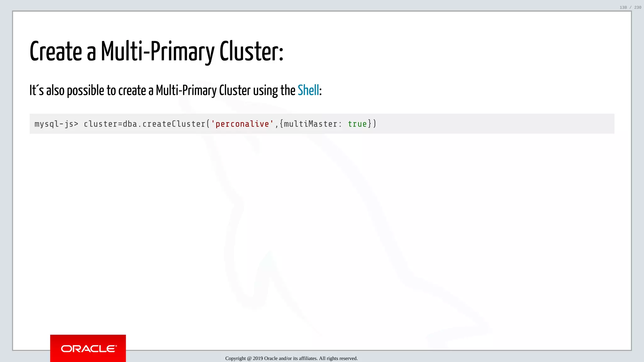Viewport: 644px width, 362px height.
Task: Click 'cluster=dba.createCluster(' in the code block
Action: tap(147, 124)
